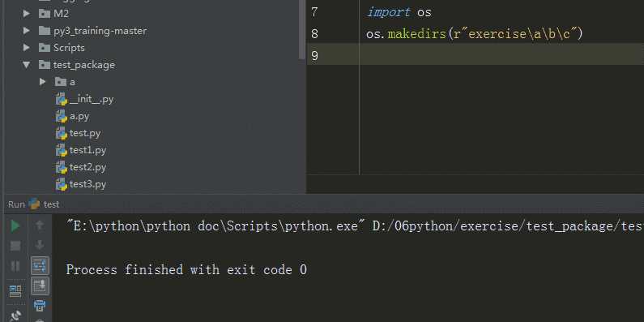Select the 'test' tab in Run panel
The image size is (644, 322).
(x=45, y=204)
